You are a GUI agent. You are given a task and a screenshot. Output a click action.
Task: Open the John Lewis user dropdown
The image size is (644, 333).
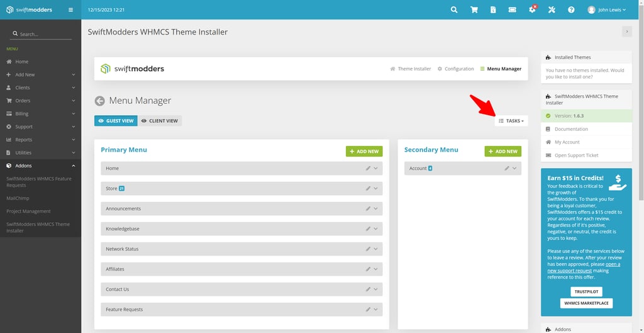point(607,10)
